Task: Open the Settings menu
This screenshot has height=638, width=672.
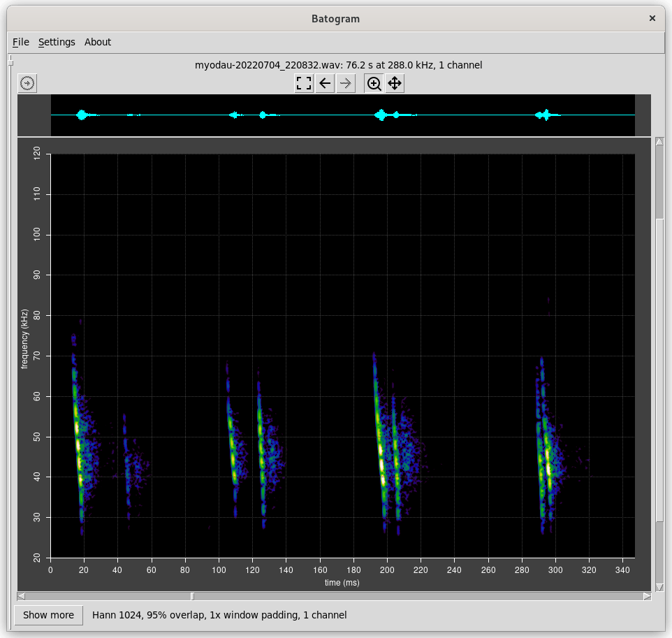Action: click(x=57, y=42)
